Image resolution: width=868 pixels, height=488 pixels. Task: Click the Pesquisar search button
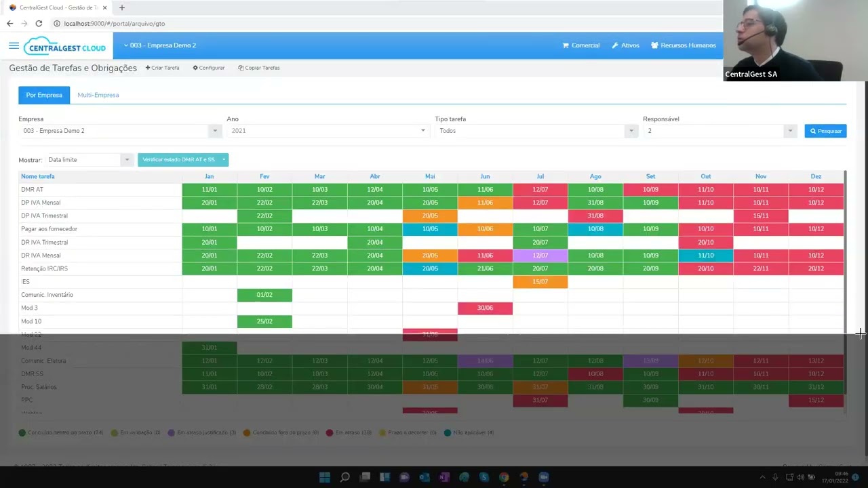pyautogui.click(x=825, y=131)
